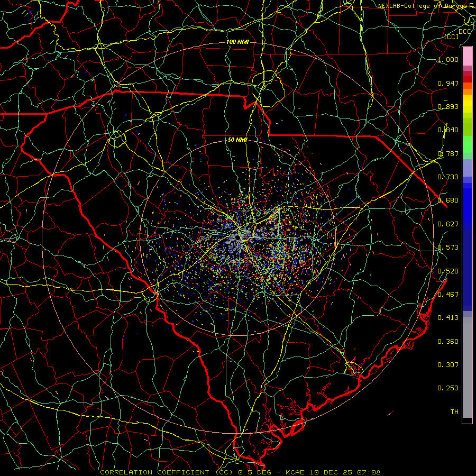Click the 100 NMI range ring label
The height and width of the screenshot is (476, 476).
[237, 42]
